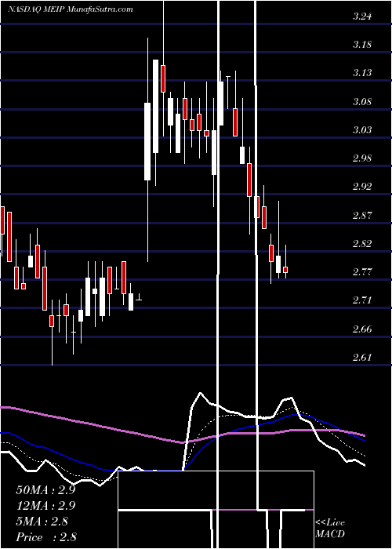Click the 3.13 price axis label
Screen dimensions: 392x549
362,73
